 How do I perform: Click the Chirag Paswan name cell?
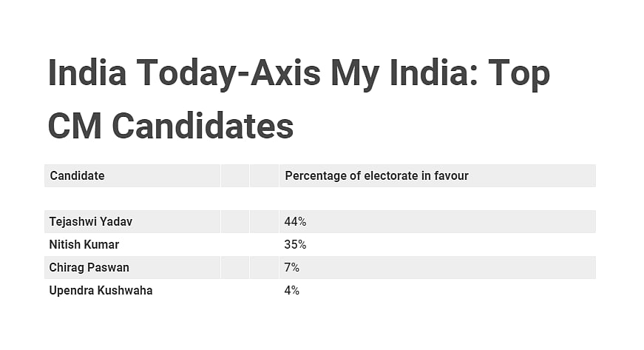[87, 267]
